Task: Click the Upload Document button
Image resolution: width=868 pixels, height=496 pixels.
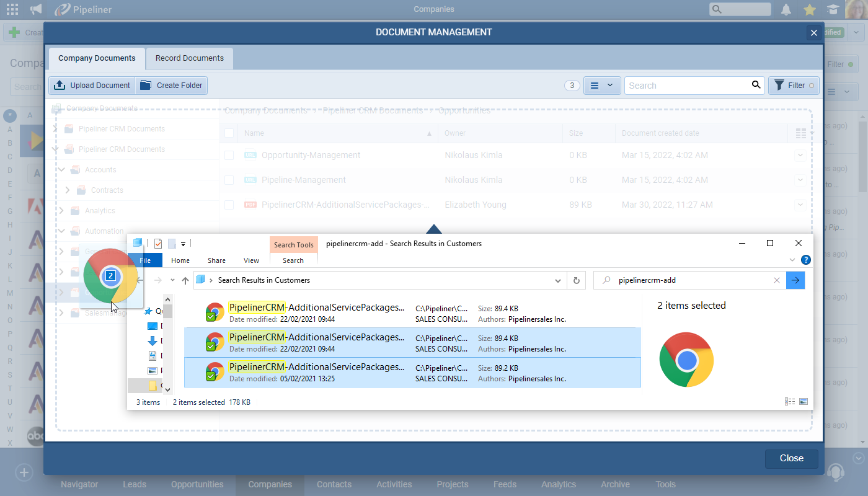Action: [92, 86]
